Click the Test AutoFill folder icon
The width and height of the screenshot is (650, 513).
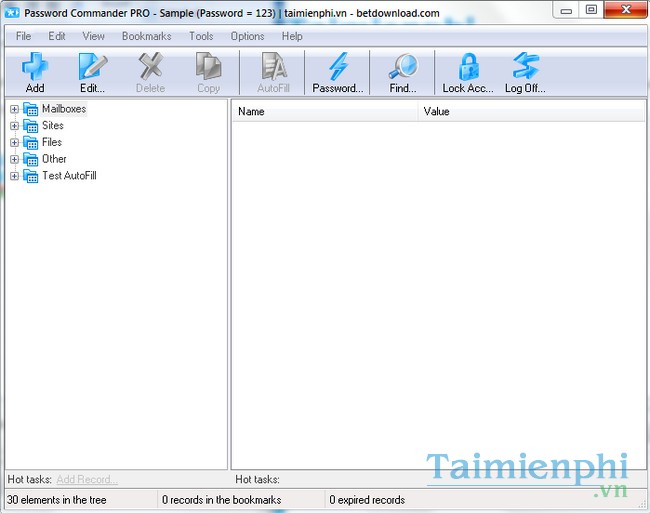pyautogui.click(x=31, y=176)
